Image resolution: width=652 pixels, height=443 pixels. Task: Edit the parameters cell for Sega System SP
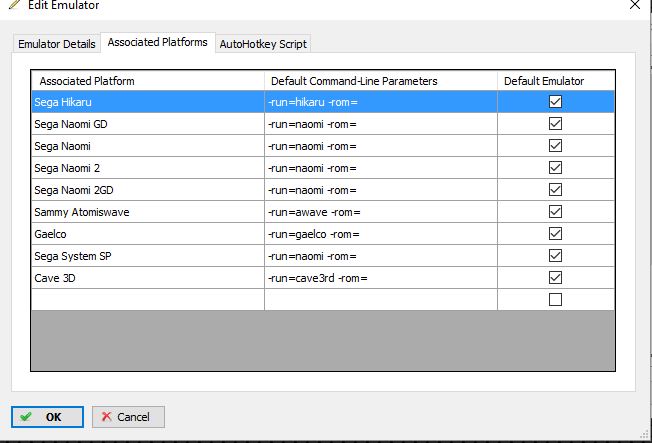tap(381, 256)
